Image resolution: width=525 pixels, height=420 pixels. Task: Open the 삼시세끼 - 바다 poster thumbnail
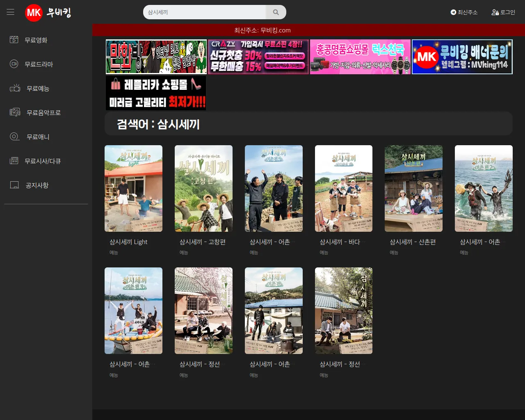[344, 188]
